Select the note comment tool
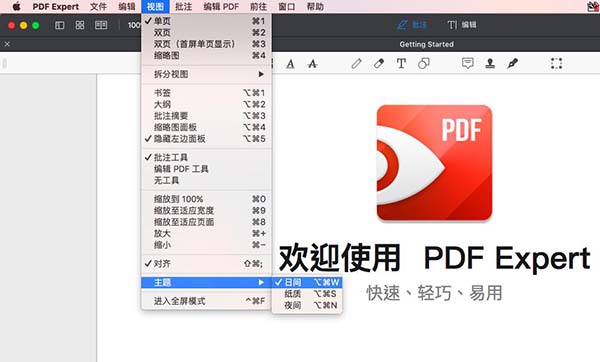Viewport: 600px width, 362px height. (468, 63)
